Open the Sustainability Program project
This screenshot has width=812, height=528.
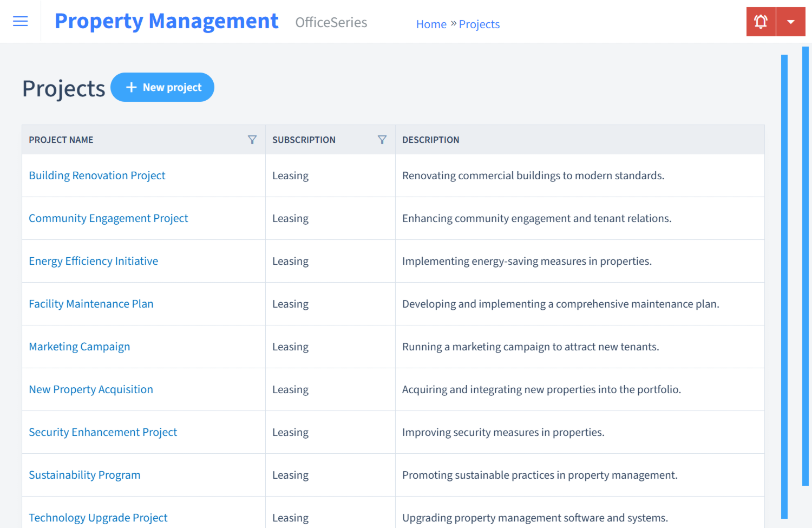(x=84, y=475)
